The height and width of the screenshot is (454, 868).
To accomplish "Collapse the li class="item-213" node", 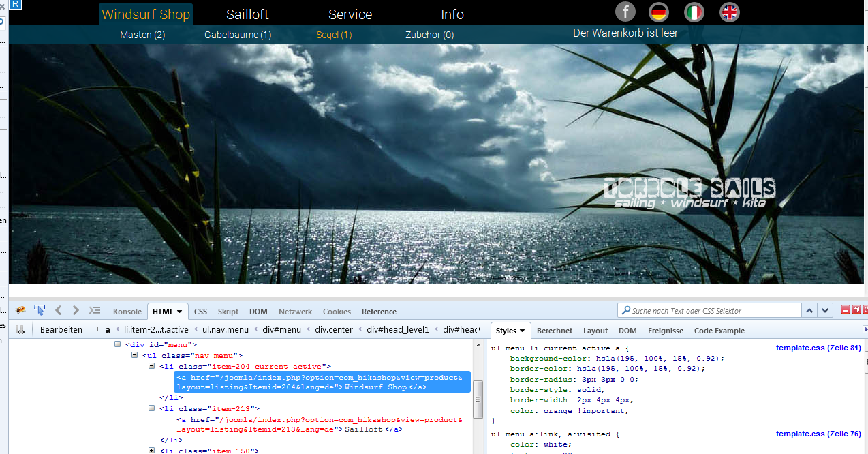I will (x=152, y=408).
